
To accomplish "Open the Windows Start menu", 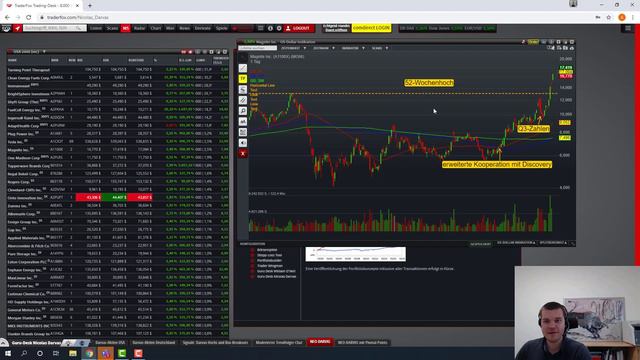I will (8, 353).
